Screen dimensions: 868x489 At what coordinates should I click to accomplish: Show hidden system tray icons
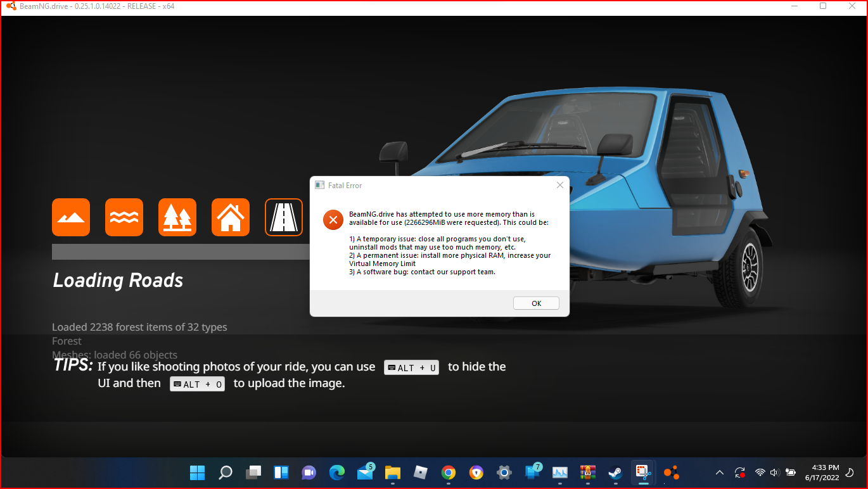(x=720, y=473)
